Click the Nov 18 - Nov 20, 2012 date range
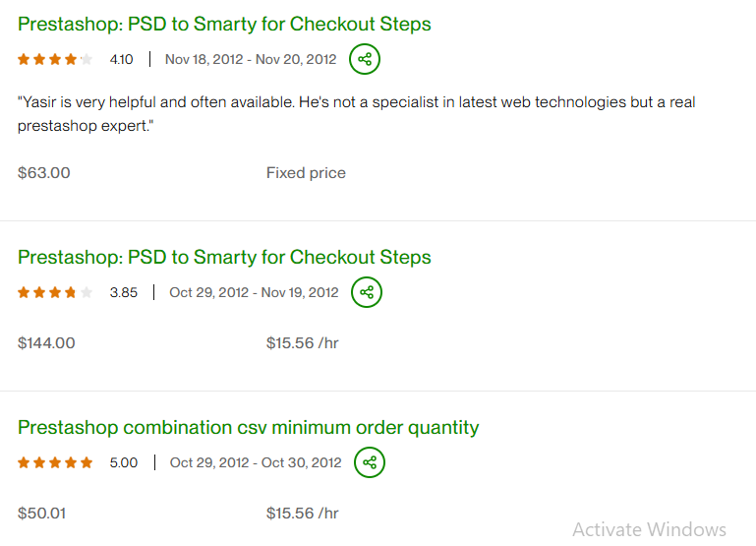The image size is (756, 546). (x=251, y=59)
